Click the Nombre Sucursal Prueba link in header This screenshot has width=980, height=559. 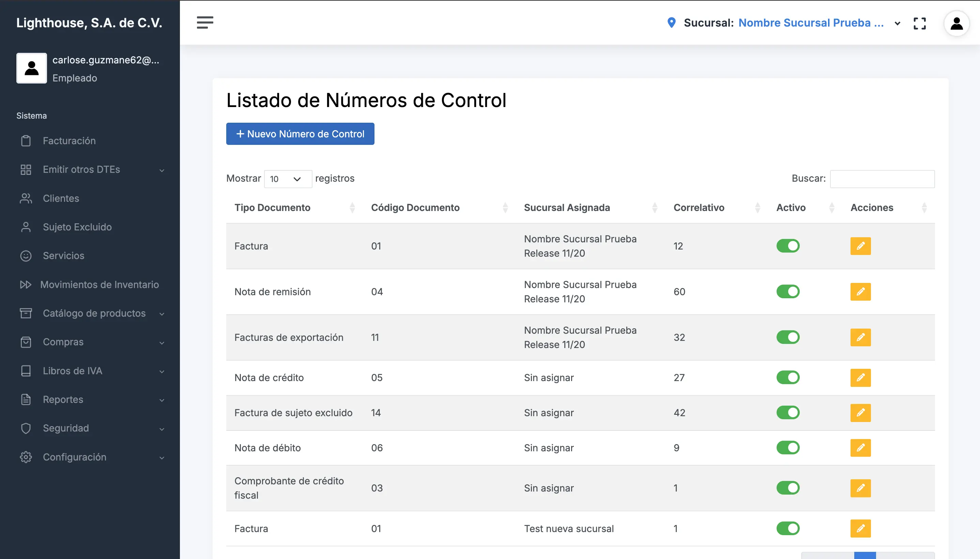tap(811, 22)
